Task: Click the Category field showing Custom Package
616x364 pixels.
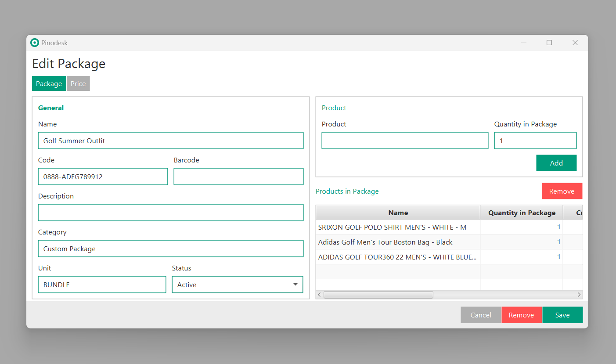Action: click(170, 249)
